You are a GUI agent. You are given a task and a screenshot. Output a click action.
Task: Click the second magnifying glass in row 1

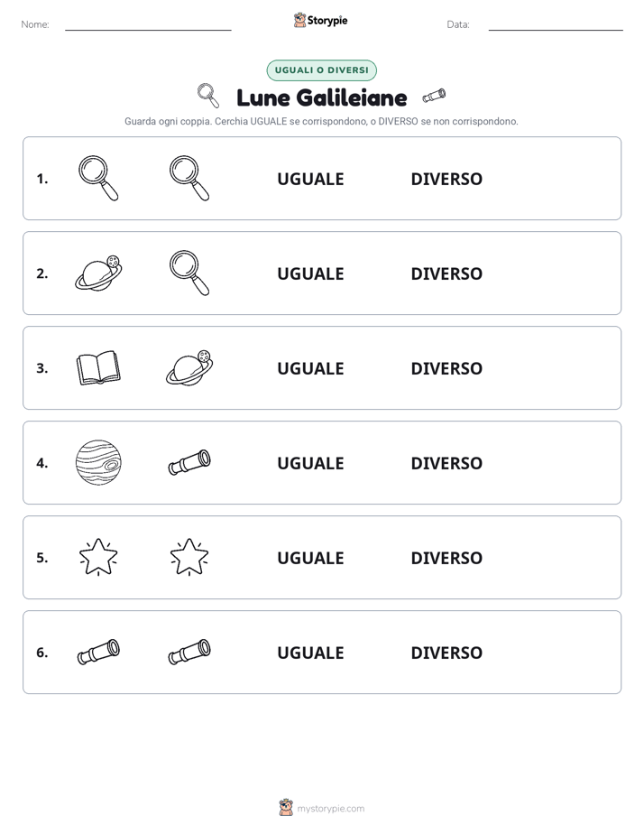pyautogui.click(x=189, y=178)
